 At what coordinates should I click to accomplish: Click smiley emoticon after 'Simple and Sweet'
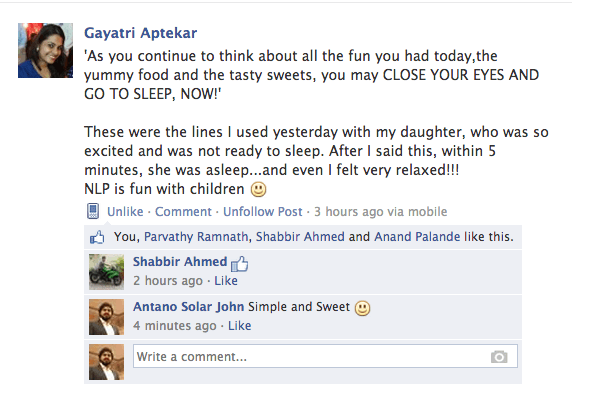tap(362, 308)
